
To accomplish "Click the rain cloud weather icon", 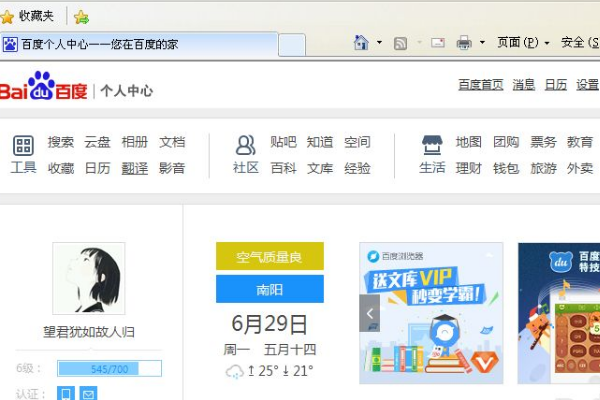I will (x=235, y=371).
